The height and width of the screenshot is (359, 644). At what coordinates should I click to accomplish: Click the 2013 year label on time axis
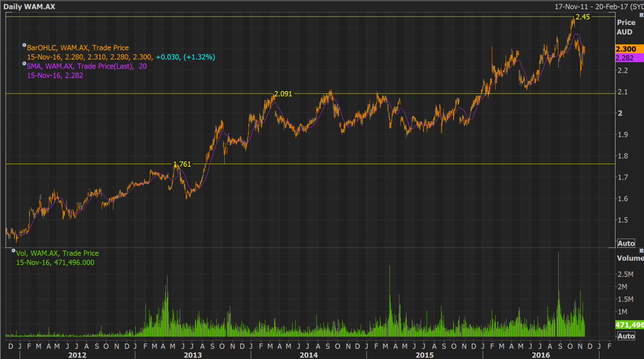(x=193, y=355)
